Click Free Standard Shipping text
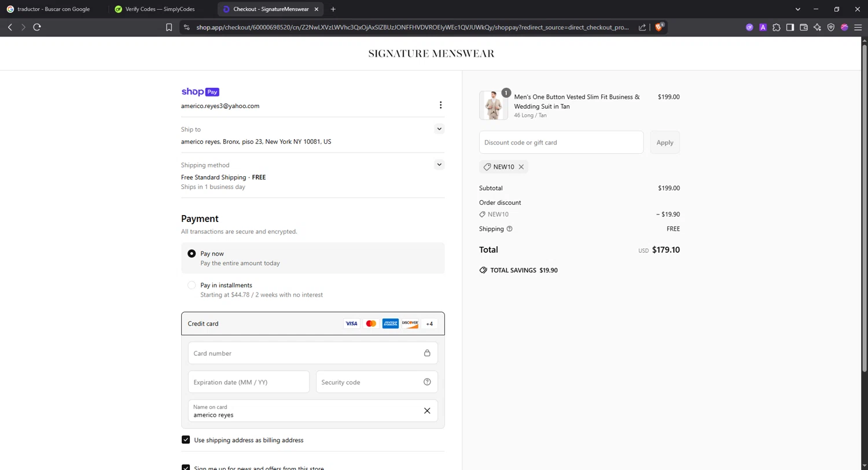 point(214,177)
